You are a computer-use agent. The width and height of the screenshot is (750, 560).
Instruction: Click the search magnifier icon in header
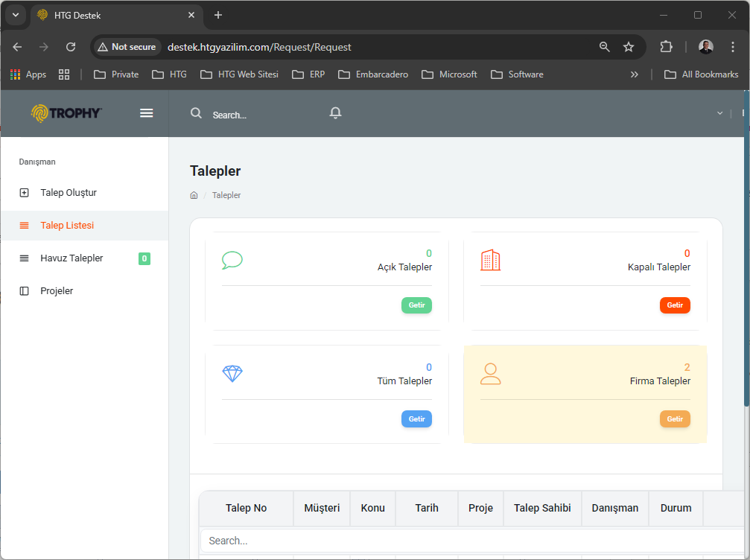click(x=196, y=113)
